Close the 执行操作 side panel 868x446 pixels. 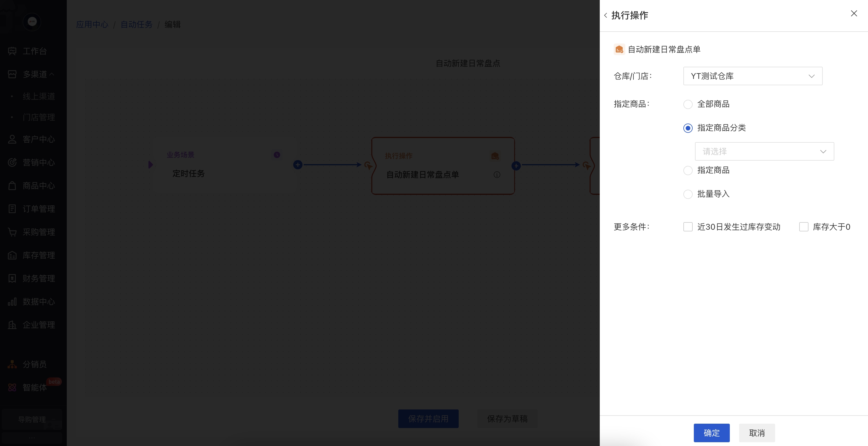pyautogui.click(x=853, y=13)
